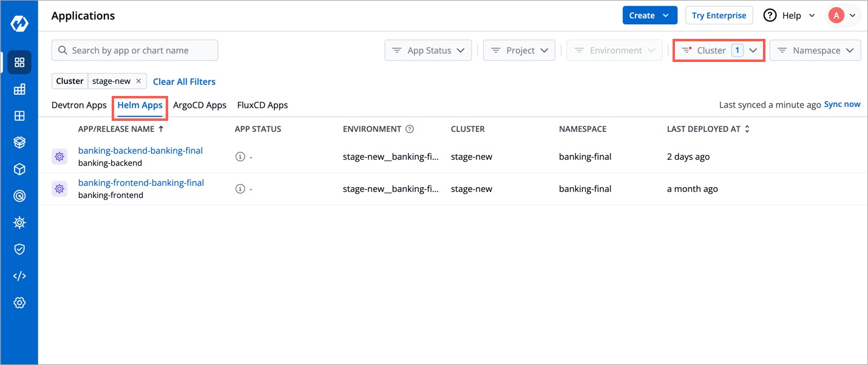Select the FluxCD Apps tab

pyautogui.click(x=262, y=104)
